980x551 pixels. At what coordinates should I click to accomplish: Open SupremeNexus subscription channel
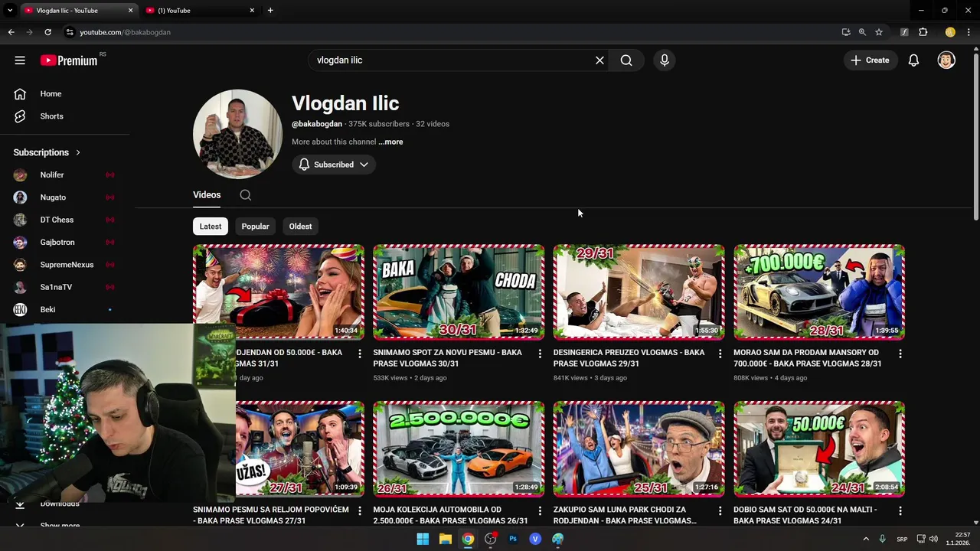65,265
